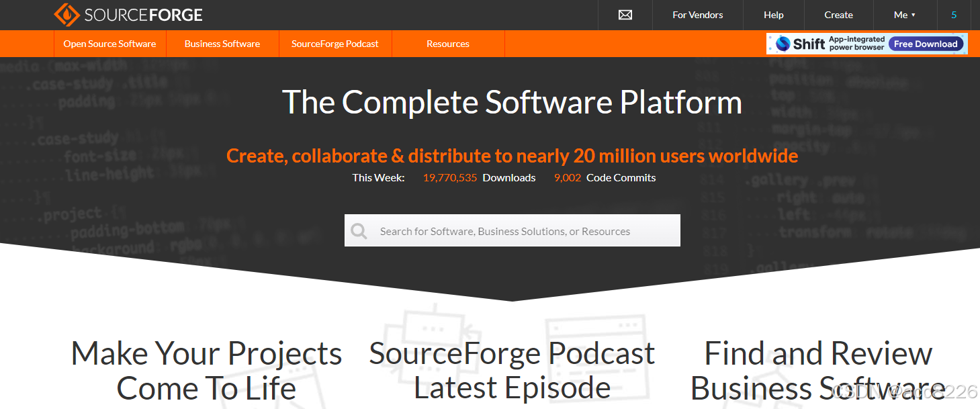The image size is (980, 409).
Task: Click SourceForge Podcast Latest Episode heading
Action: pyautogui.click(x=512, y=371)
